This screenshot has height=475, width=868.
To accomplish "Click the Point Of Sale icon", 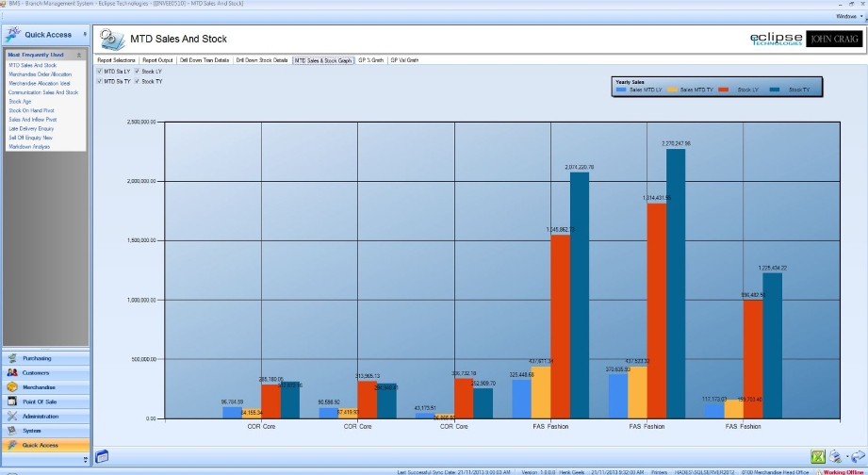I will 12,401.
